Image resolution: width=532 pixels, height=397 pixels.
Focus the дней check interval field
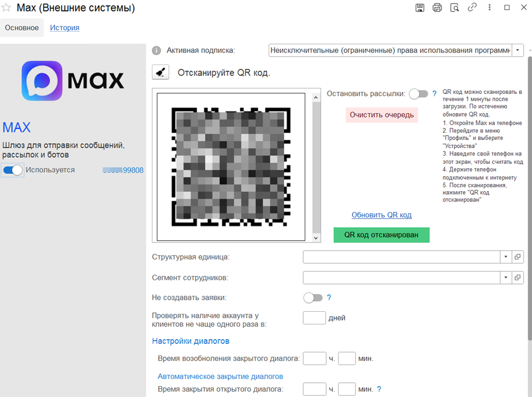coord(314,318)
